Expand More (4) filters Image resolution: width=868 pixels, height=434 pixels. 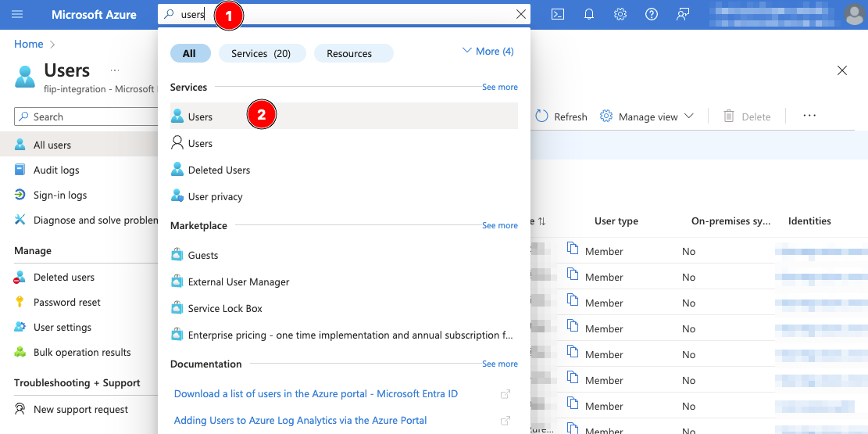click(x=488, y=51)
